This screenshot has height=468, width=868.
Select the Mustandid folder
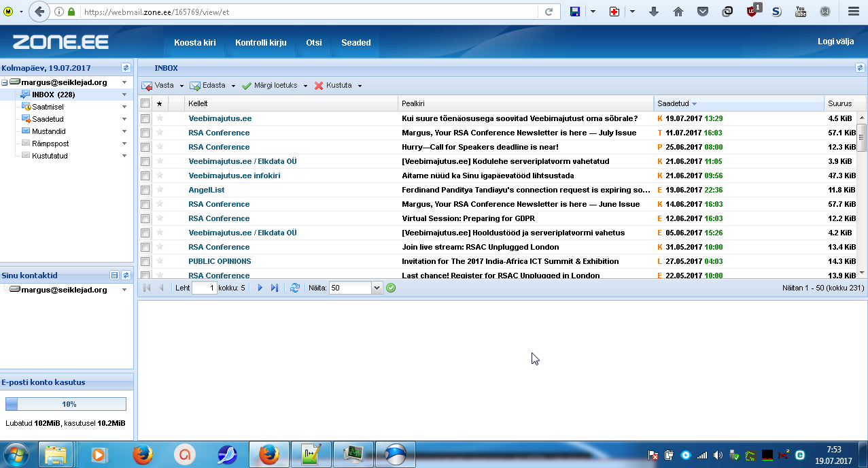tap(49, 131)
